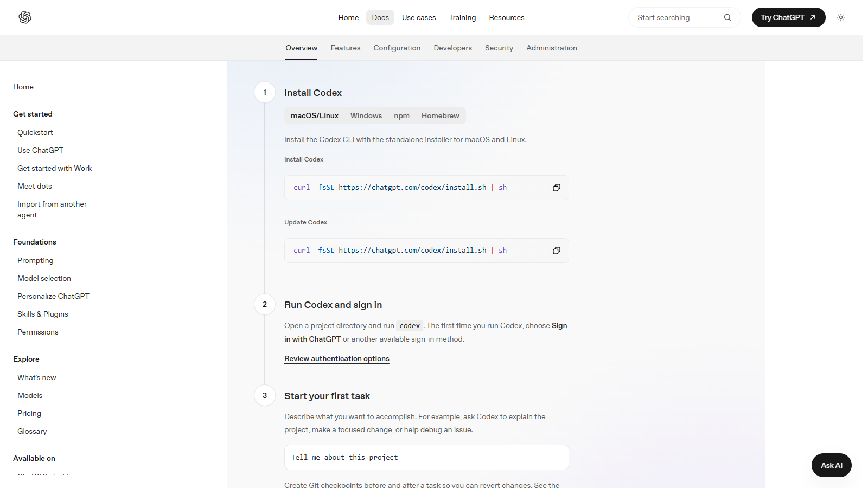This screenshot has width=868, height=488.
Task: Open Models in the sidebar
Action: [x=30, y=395]
